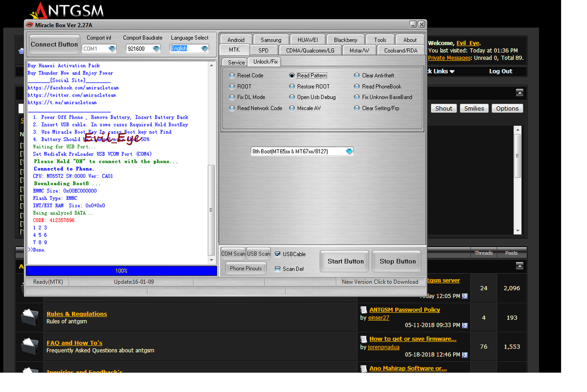Switch to the About tab
The image size is (587, 392).
(410, 40)
